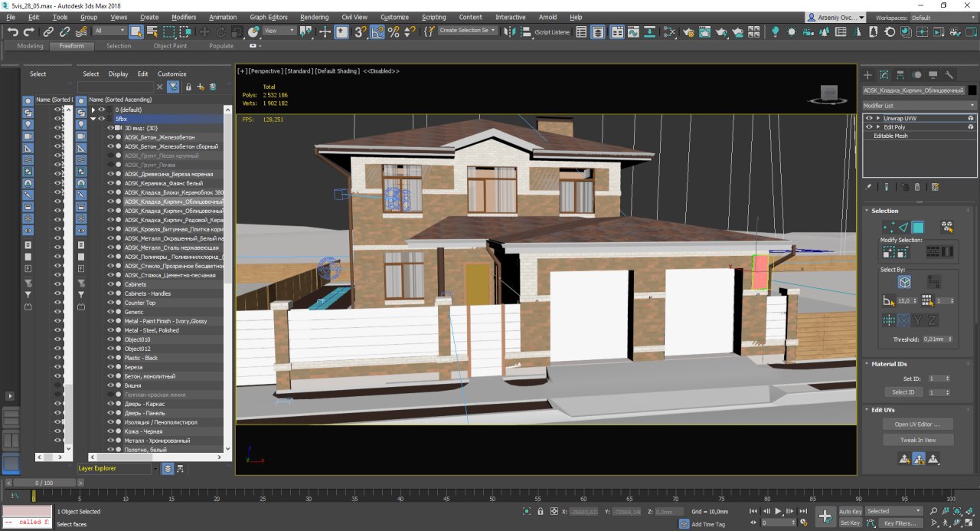Activate the Select Object tool

coord(136,31)
